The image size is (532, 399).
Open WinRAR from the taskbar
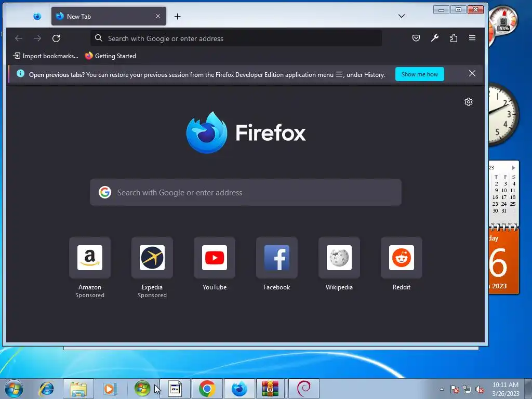coord(270,389)
